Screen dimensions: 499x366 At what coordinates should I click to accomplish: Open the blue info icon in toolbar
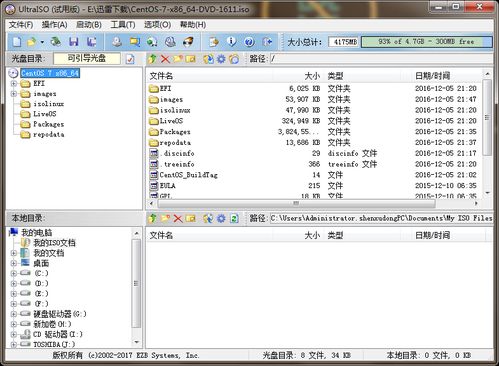coord(231,42)
